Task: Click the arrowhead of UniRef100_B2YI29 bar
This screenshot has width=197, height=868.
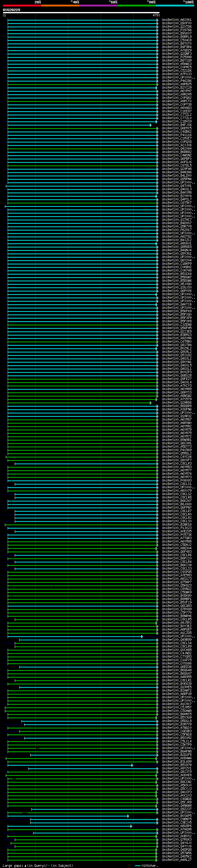Action: coord(157,88)
